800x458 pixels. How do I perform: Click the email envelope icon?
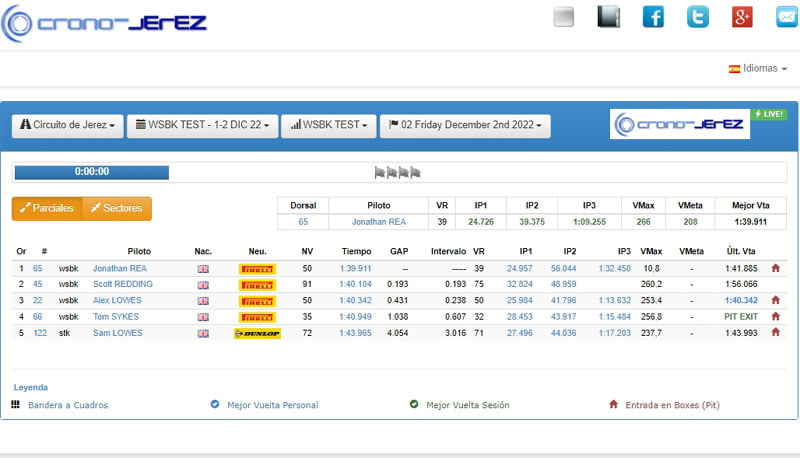[786, 17]
